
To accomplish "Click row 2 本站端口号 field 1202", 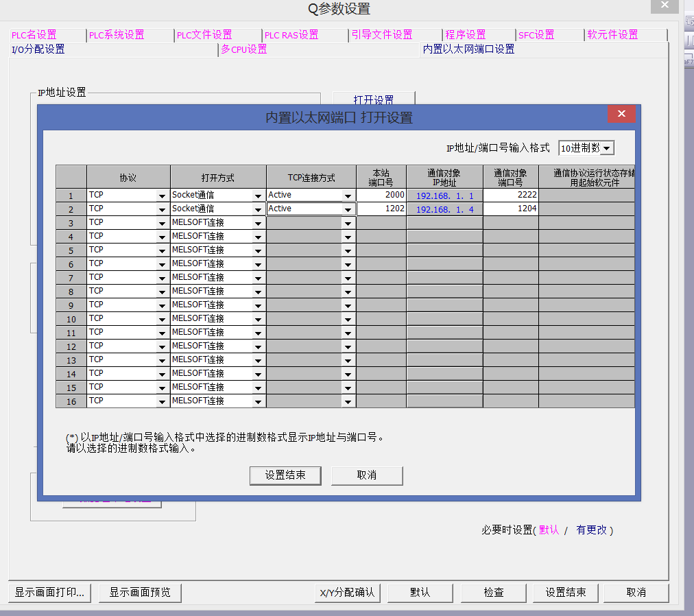I will (381, 209).
